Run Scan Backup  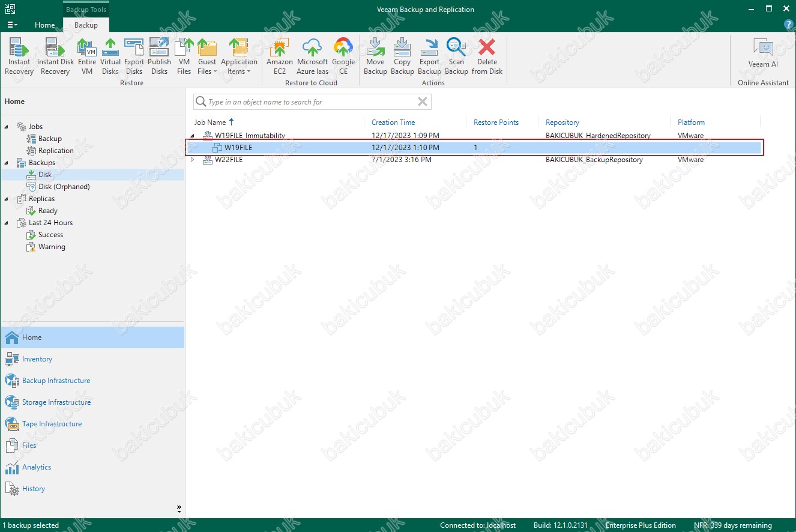click(456, 56)
